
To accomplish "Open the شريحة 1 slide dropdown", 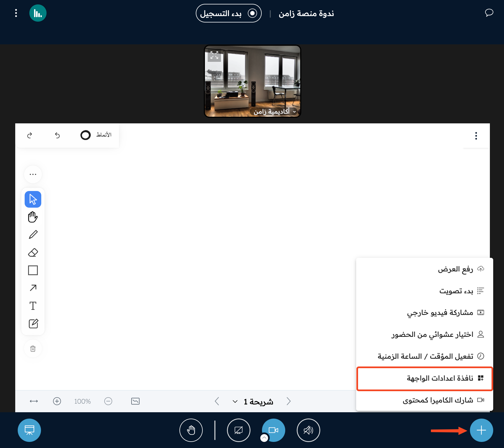I will tap(253, 401).
